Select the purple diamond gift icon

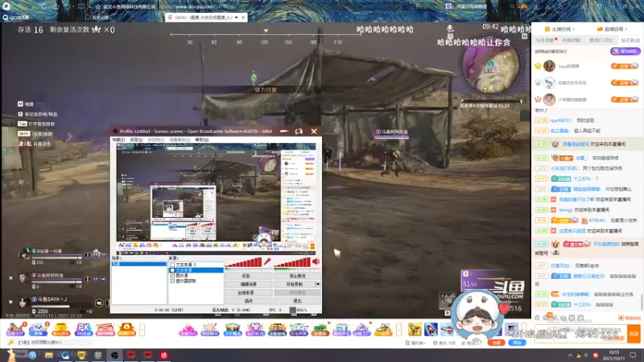tap(254, 329)
